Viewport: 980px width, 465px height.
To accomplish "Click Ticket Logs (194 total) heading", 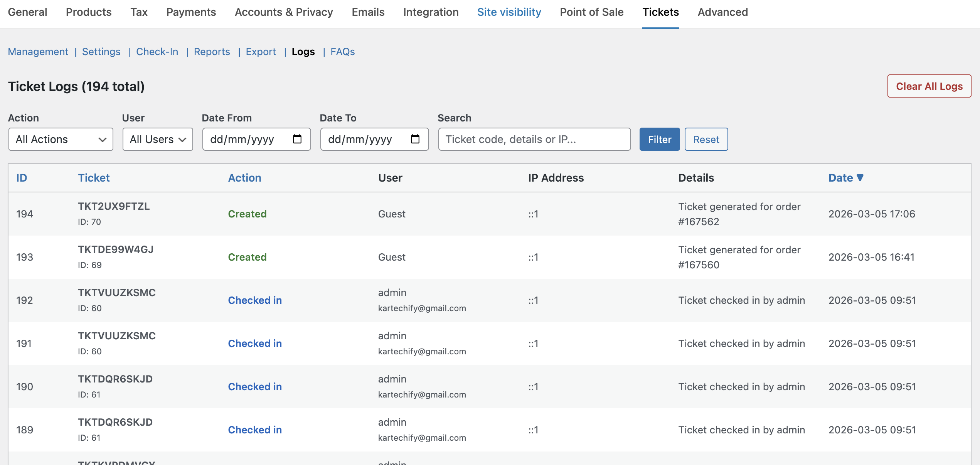I will pyautogui.click(x=76, y=86).
